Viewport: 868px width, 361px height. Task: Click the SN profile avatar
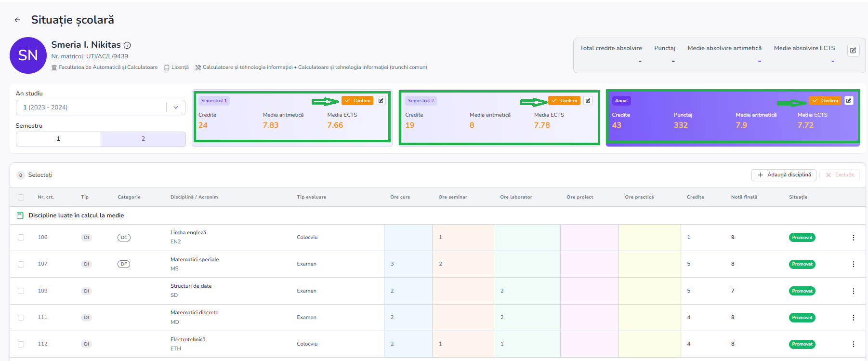pos(28,55)
